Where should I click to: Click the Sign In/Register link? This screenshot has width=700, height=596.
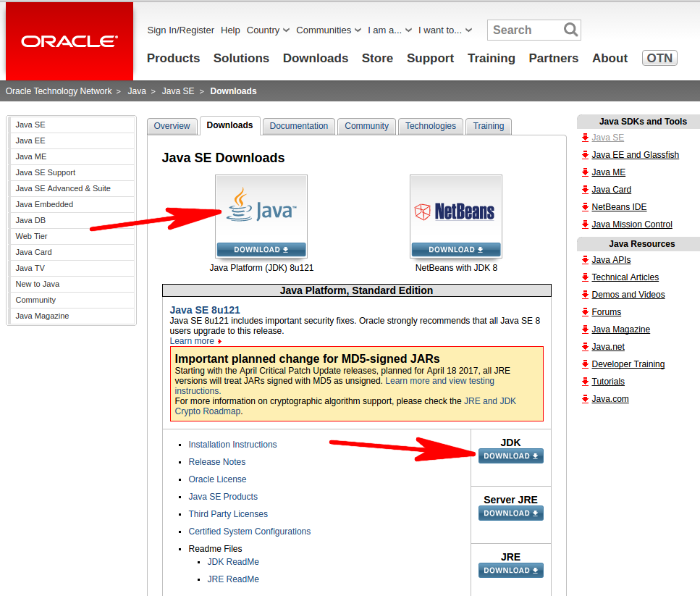point(181,30)
